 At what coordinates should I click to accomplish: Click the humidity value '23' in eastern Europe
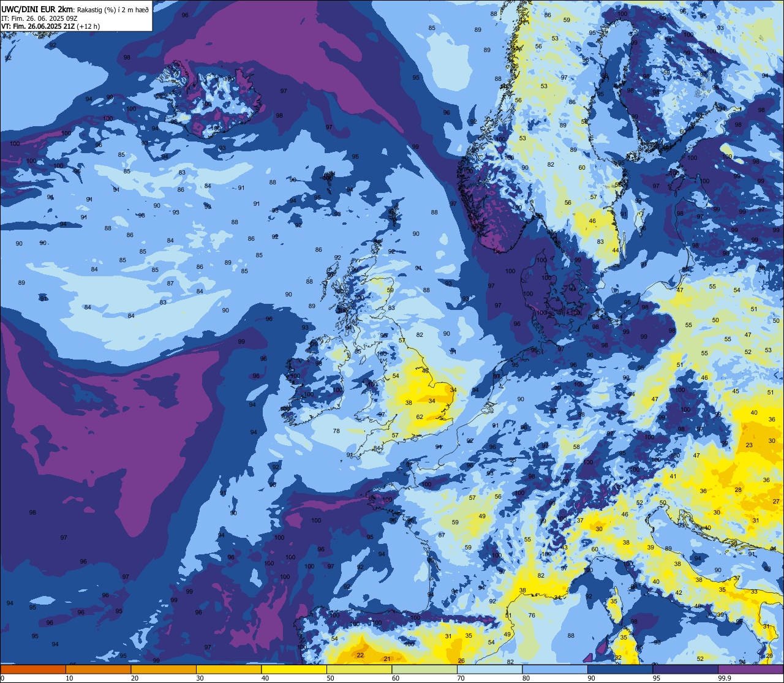(x=750, y=445)
